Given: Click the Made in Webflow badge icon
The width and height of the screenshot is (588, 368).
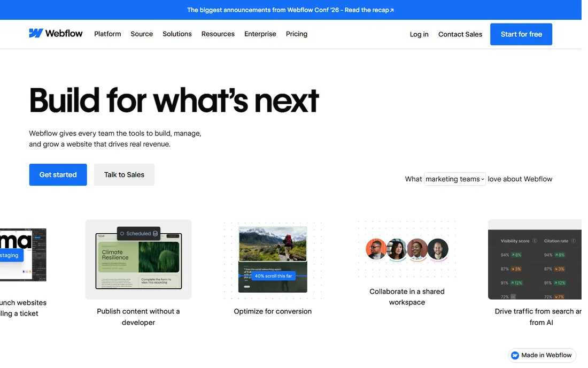Looking at the screenshot, I should (515, 355).
